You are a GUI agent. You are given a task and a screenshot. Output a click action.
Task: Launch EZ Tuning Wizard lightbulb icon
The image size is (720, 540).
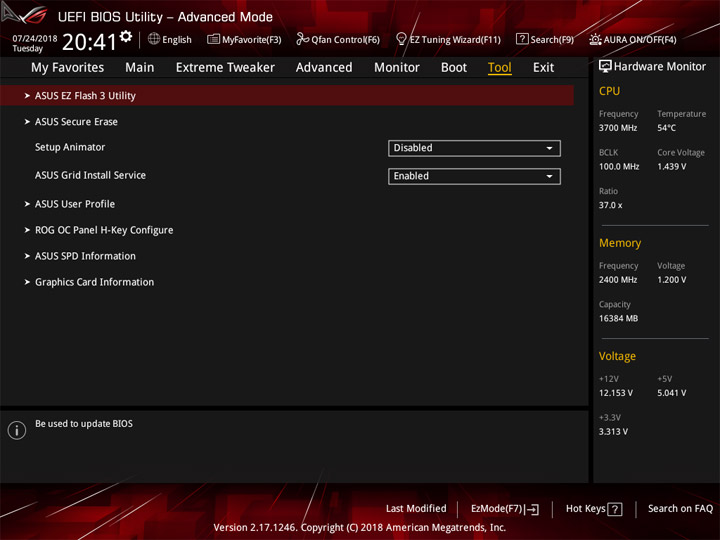click(x=401, y=39)
